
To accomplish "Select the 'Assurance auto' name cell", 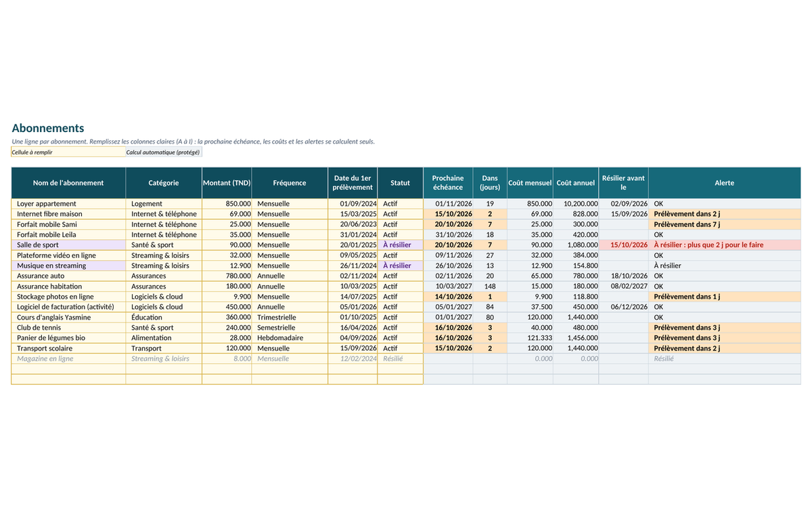I will tap(68, 276).
